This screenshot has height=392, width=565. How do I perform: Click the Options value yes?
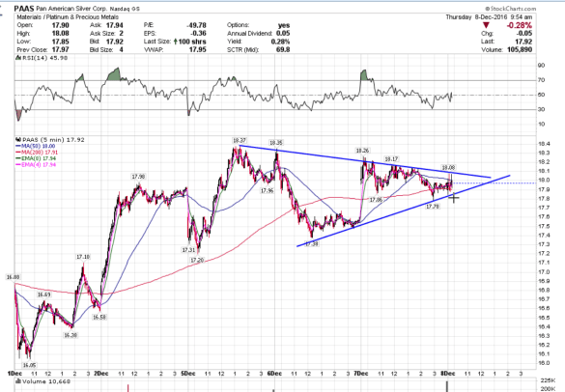tap(284, 25)
